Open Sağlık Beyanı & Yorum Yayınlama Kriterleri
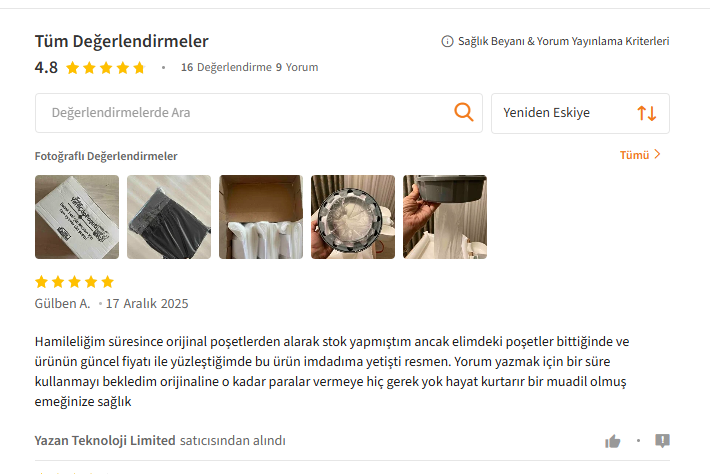Screen dimensions: 710x474 (563, 41)
